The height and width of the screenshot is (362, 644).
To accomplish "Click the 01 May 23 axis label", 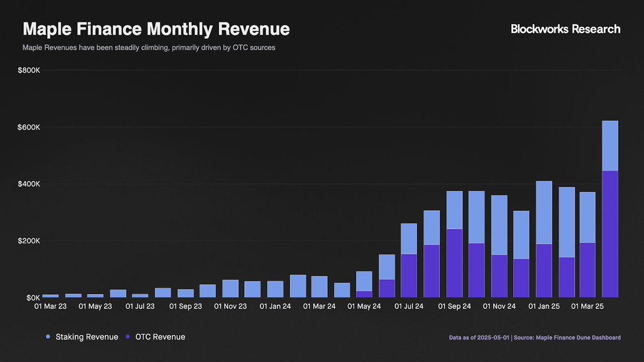I will (95, 306).
